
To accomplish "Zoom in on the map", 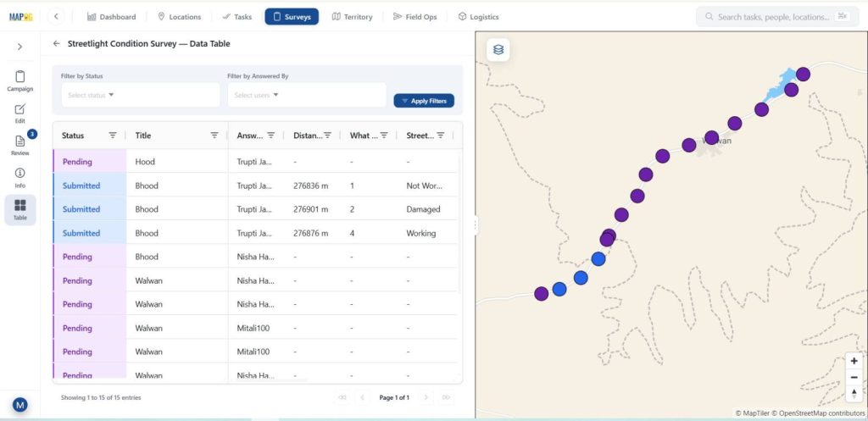I will [854, 361].
